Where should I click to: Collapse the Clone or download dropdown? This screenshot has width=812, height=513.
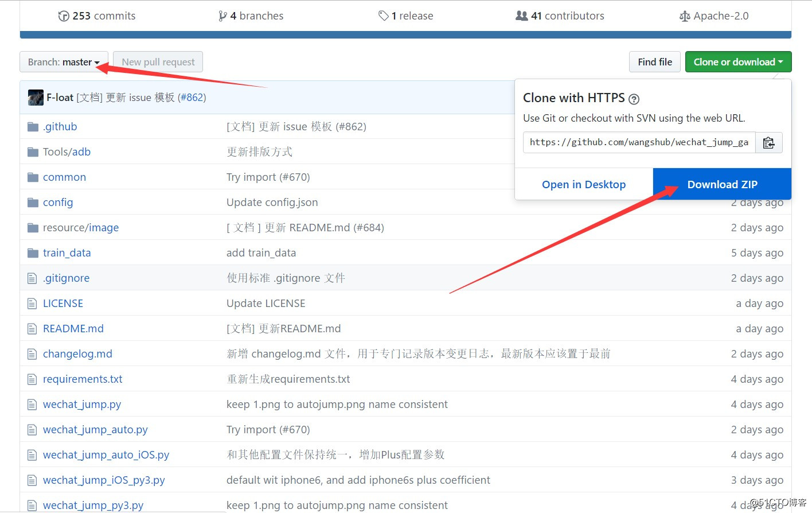click(x=738, y=62)
